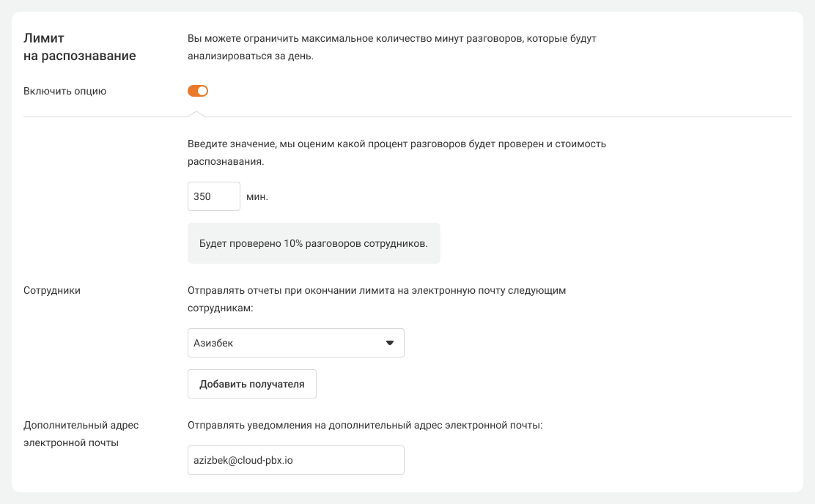Screen dimensions: 815x504
Task: Click the "Лимит на распознавание" heading
Action: coord(80,47)
